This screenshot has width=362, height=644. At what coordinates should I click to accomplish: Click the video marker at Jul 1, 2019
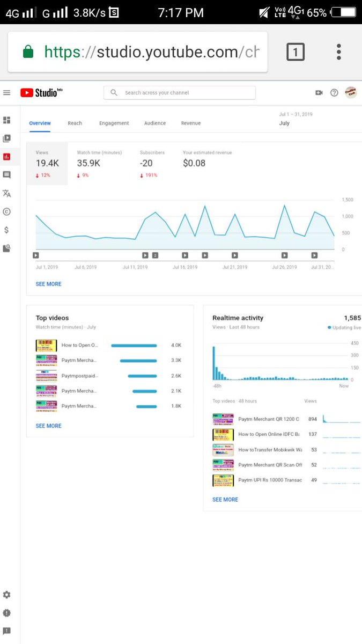coord(36,255)
